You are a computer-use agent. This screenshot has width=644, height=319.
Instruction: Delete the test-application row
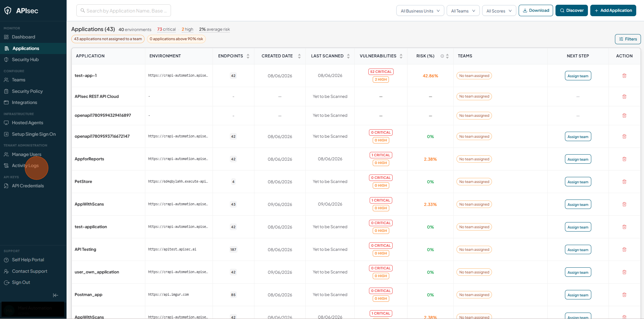pos(624,227)
